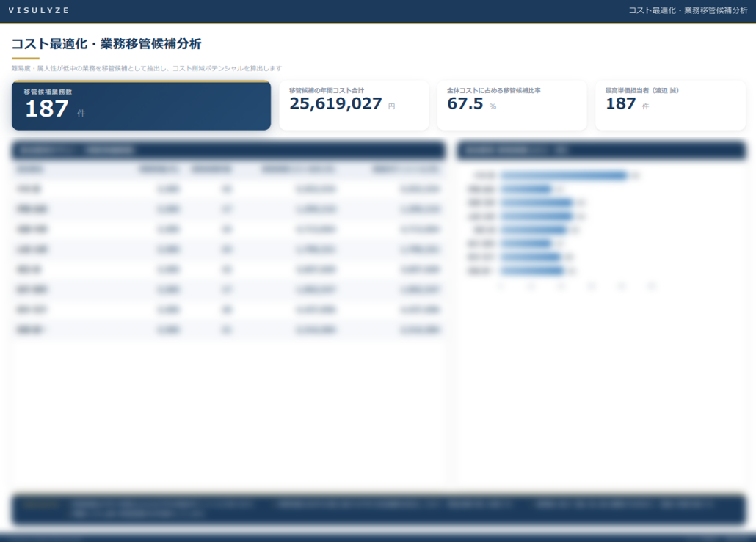Screen dimensions: 756x542
Task: Click the longest top bar in the chart
Action: point(563,175)
